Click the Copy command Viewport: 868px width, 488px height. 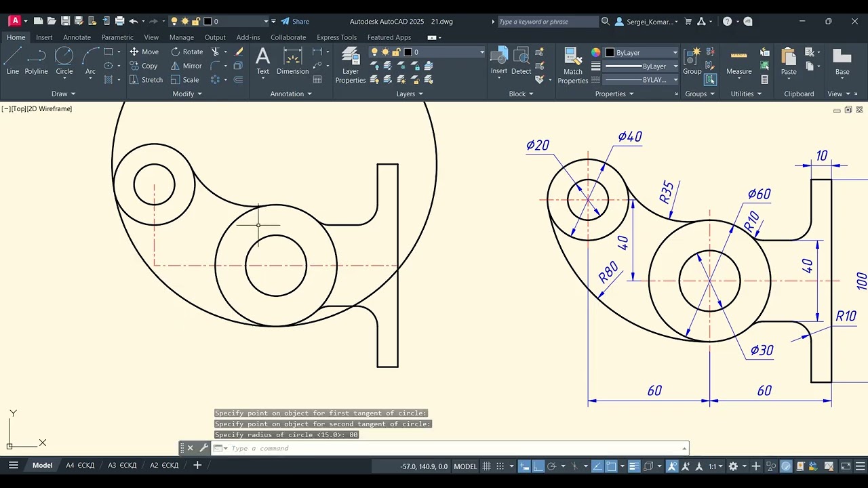click(143, 66)
